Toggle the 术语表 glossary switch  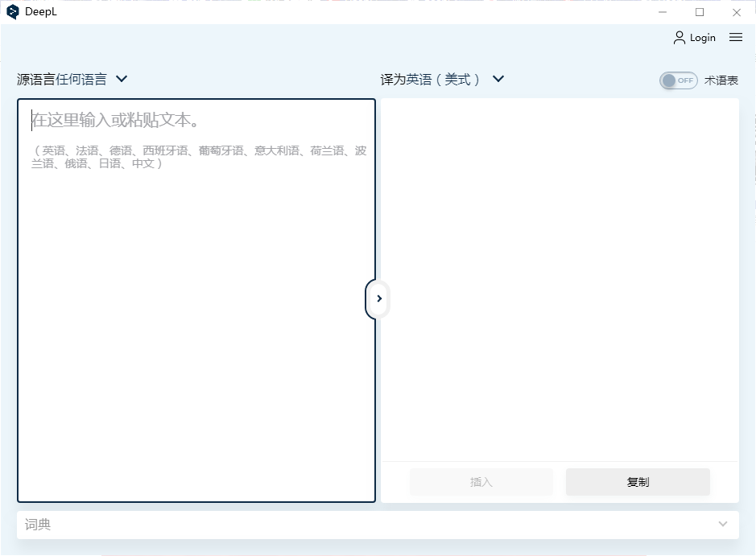click(679, 80)
